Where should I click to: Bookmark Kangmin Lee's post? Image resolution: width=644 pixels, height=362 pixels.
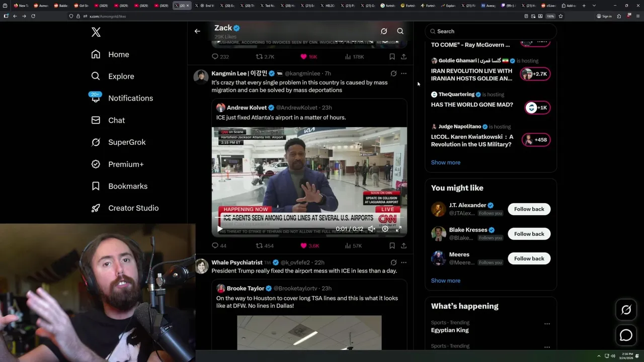click(x=392, y=246)
